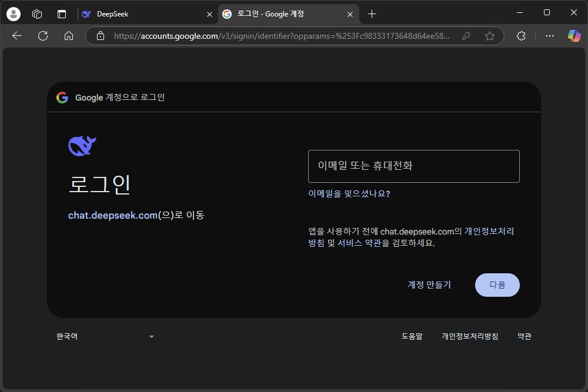Add this page to favorites
This screenshot has height=392, width=588.
[x=489, y=36]
